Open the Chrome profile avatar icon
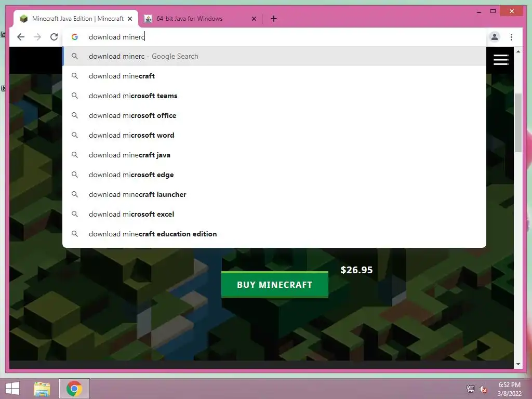This screenshot has height=399, width=532. [495, 37]
